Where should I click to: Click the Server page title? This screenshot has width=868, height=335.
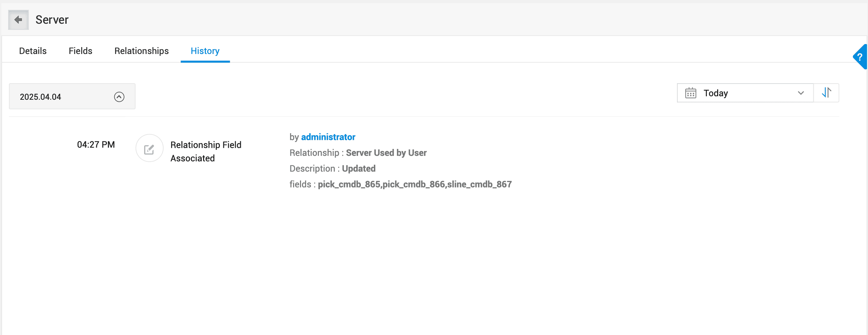click(x=52, y=20)
